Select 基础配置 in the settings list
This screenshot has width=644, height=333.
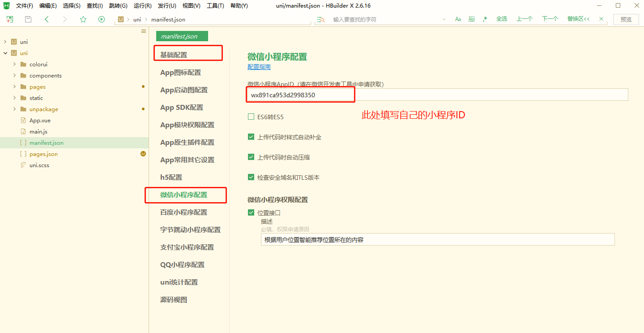174,55
